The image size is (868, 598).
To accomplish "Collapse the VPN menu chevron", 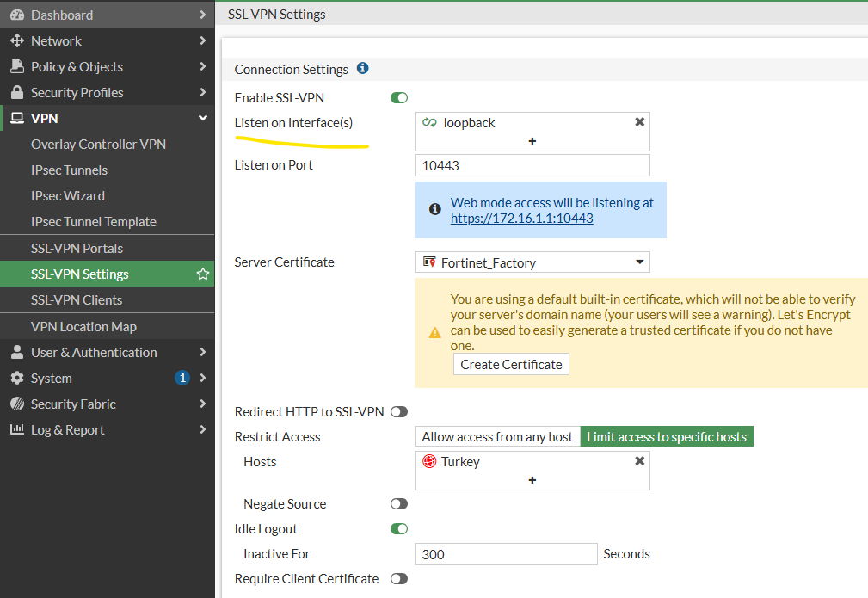I will pos(203,118).
